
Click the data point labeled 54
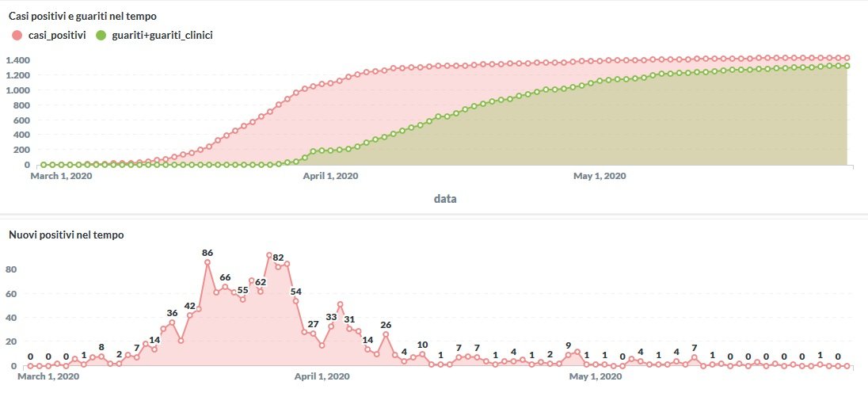click(295, 301)
